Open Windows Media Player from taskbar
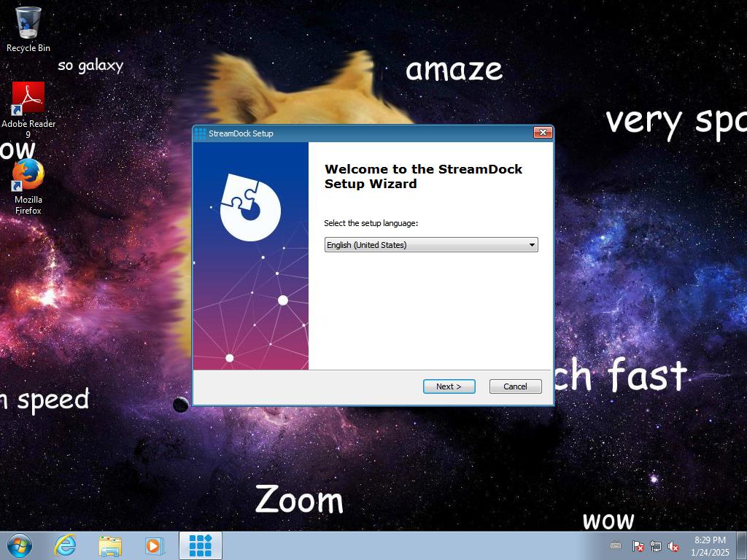Viewport: 747px width, 560px height. point(155,545)
